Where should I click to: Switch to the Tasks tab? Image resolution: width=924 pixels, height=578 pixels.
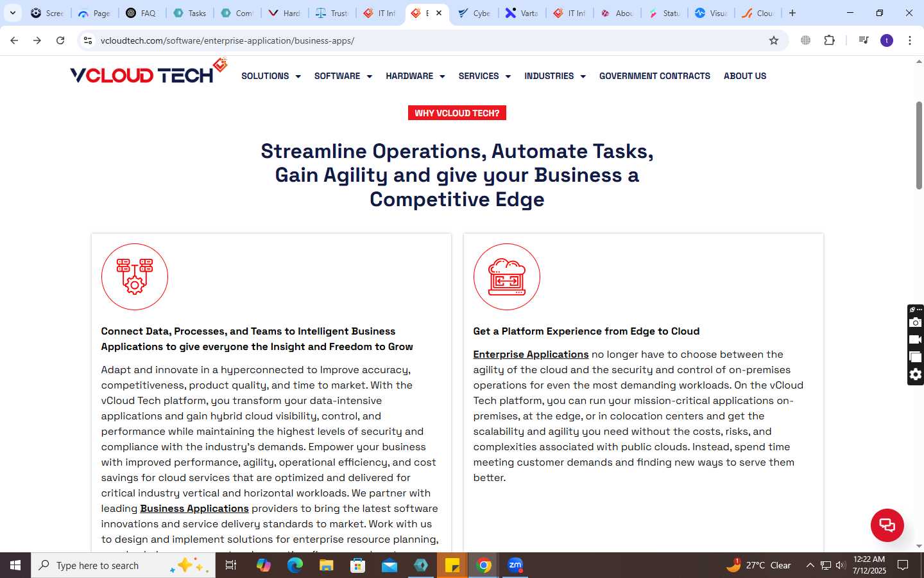190,13
